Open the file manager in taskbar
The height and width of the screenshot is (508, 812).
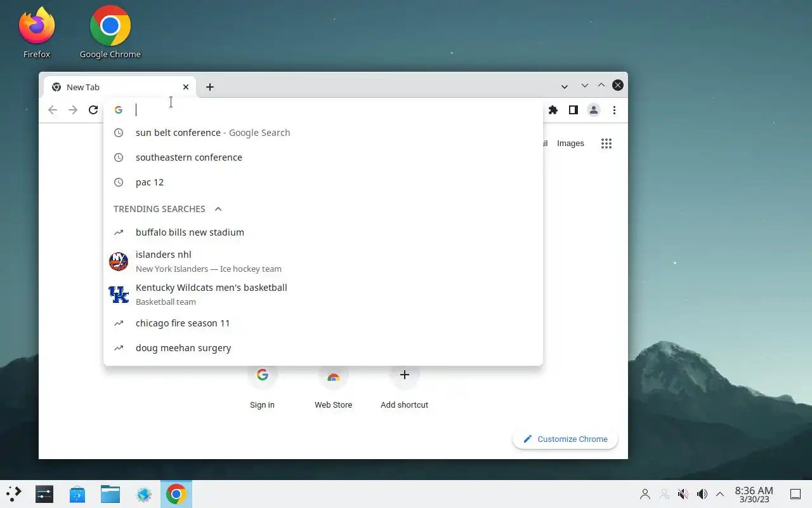[x=110, y=494]
